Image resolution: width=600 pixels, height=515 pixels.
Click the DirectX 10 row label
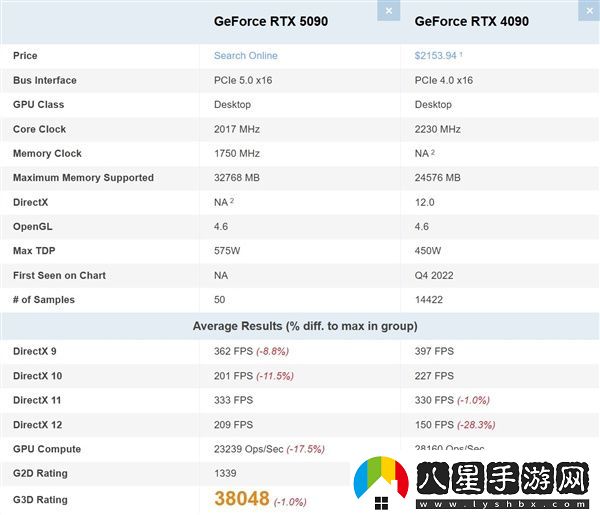pyautogui.click(x=38, y=376)
